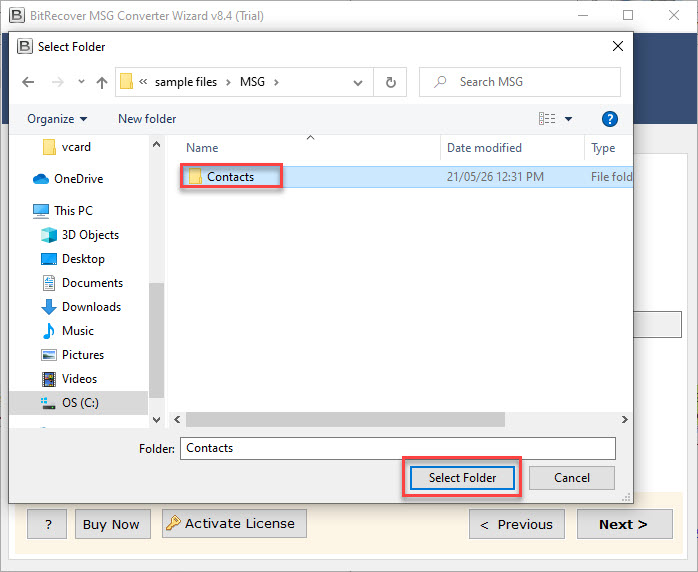Go to Previous wizard step
This screenshot has width=698, height=572.
[517, 524]
